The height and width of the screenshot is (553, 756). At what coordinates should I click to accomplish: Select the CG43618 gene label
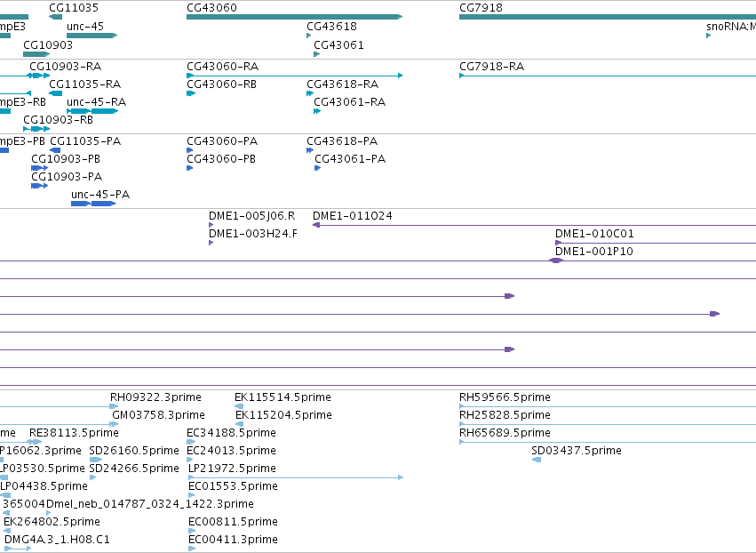click(331, 26)
